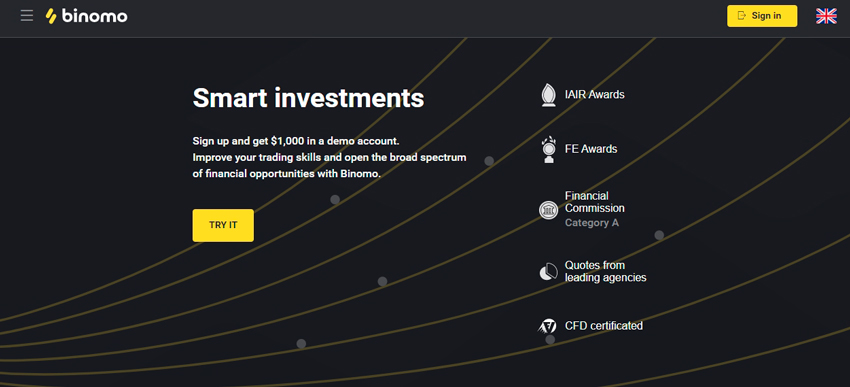Click the door arrow icon inside Sign in
The image size is (850, 387).
point(742,16)
